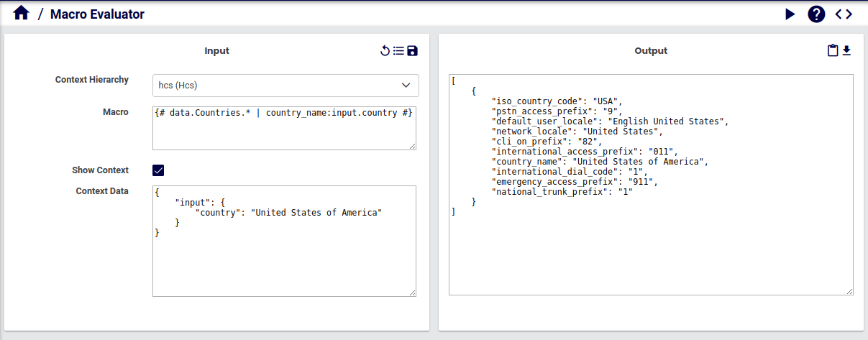Click inside the Macro text field
Viewport: 868px width, 340px height.
point(284,129)
